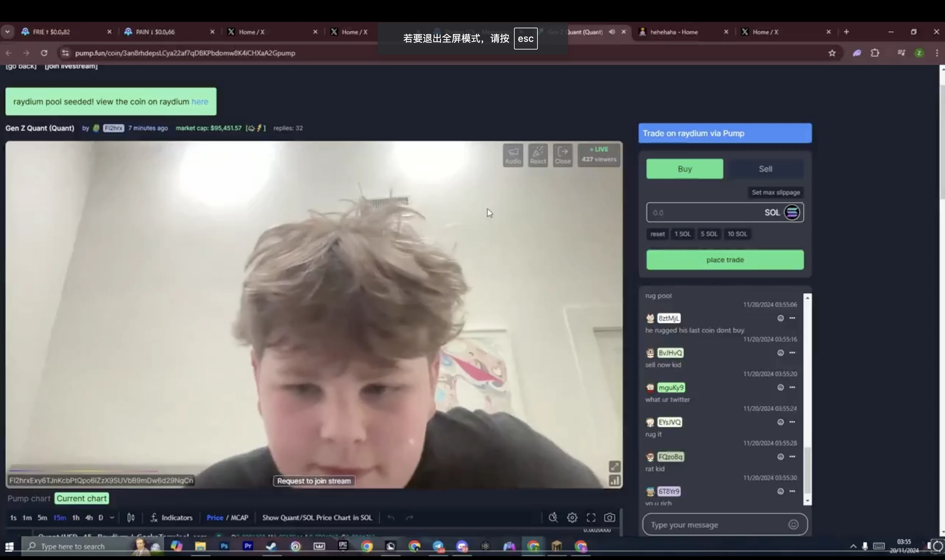
Task: Click the settings gear icon on chart
Action: pyautogui.click(x=572, y=517)
